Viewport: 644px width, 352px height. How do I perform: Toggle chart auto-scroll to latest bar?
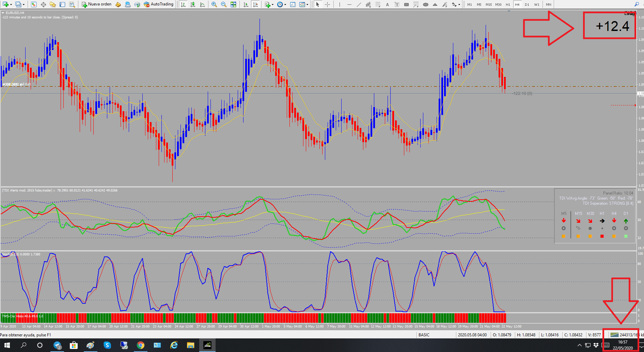(246, 4)
